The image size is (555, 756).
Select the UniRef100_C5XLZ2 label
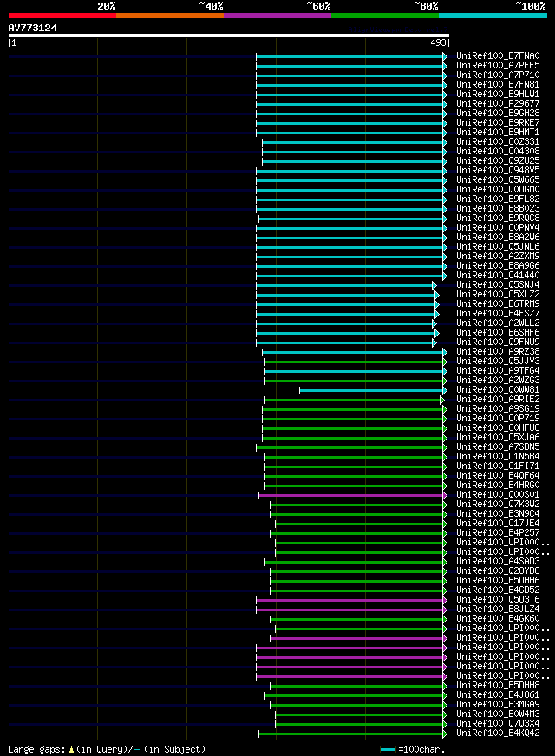[x=498, y=294]
